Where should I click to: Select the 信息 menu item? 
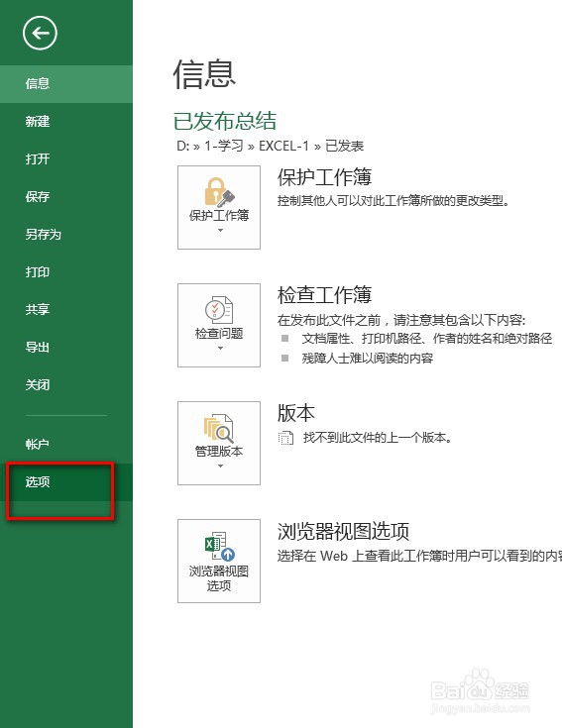pyautogui.click(x=66, y=83)
